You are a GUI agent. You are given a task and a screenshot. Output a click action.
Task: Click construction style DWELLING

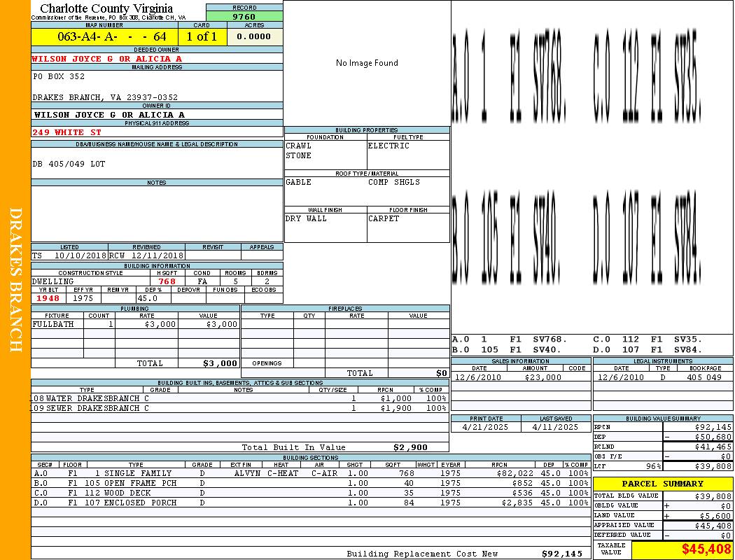click(53, 281)
